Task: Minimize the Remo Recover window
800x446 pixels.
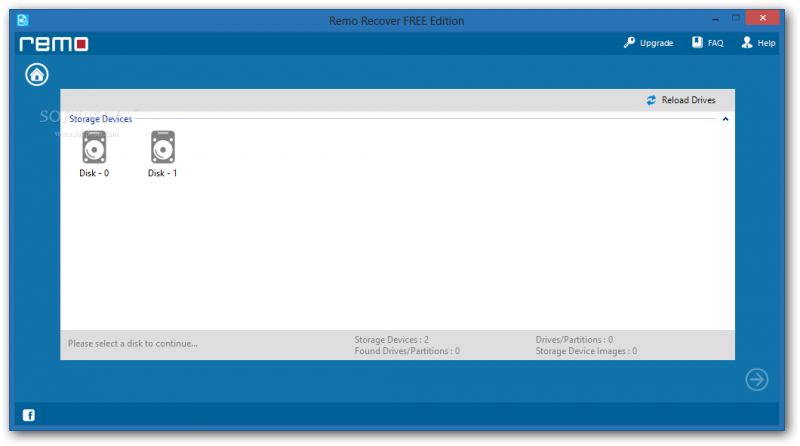Action: pyautogui.click(x=715, y=19)
